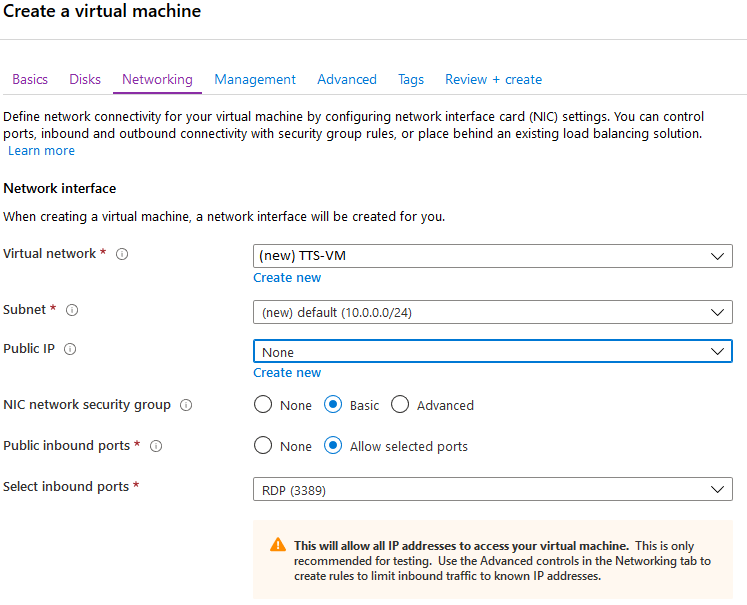Click info icon next to Virtual network

[x=122, y=254]
